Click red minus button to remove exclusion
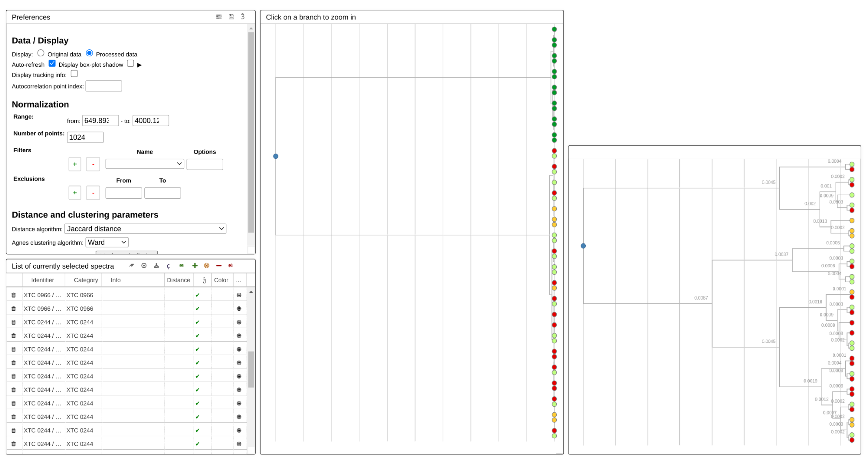The height and width of the screenshot is (461, 868). (93, 193)
